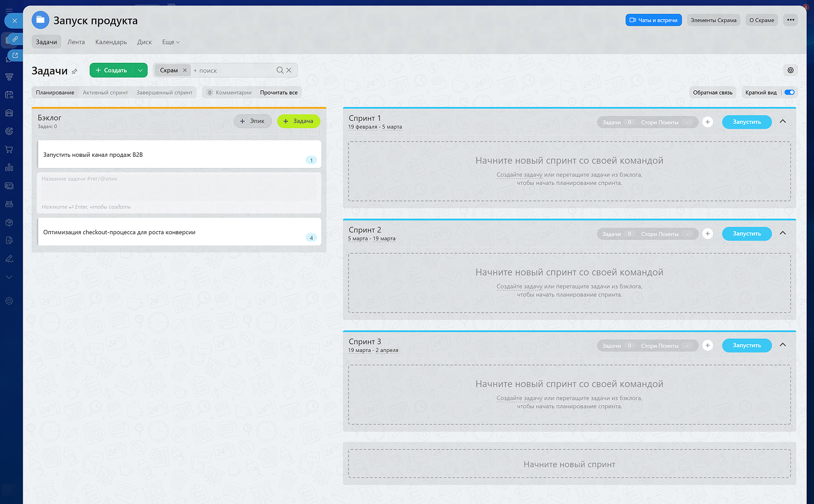
Task: Open the bar chart analytics icon in sidebar
Action: [9, 167]
